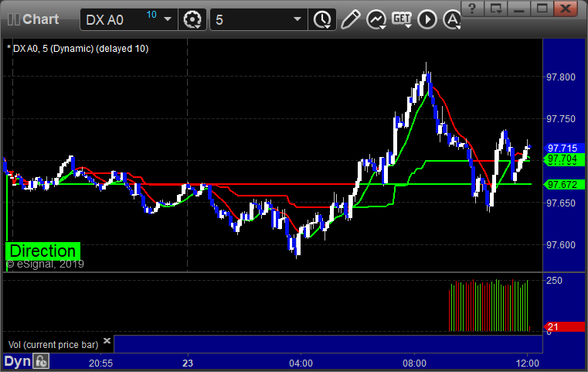Close the Vol (current price bar) study
The width and height of the screenshot is (588, 372).
[x=107, y=340]
